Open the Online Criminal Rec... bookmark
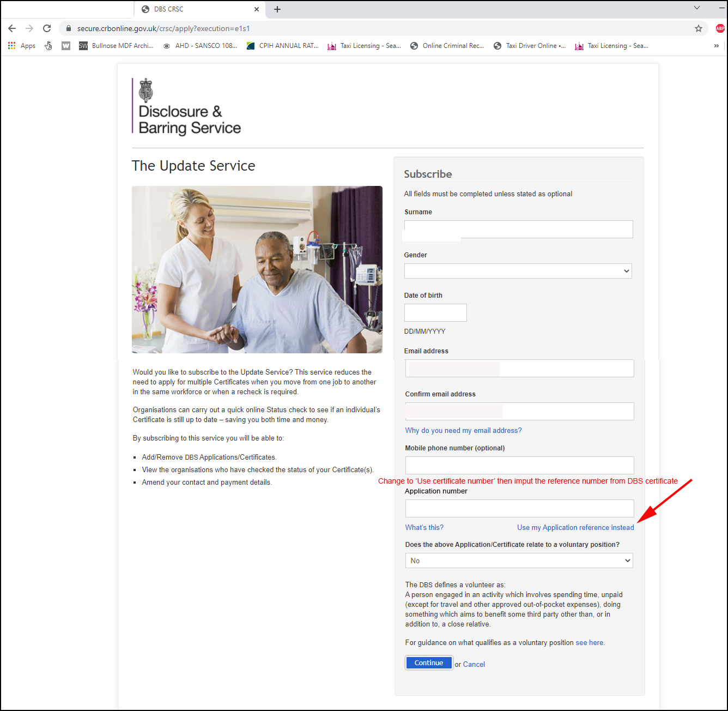The height and width of the screenshot is (711, 728). tap(447, 46)
